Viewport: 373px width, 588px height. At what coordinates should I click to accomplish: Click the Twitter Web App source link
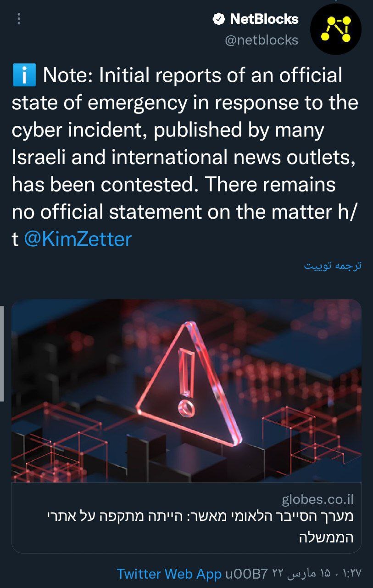(x=170, y=574)
